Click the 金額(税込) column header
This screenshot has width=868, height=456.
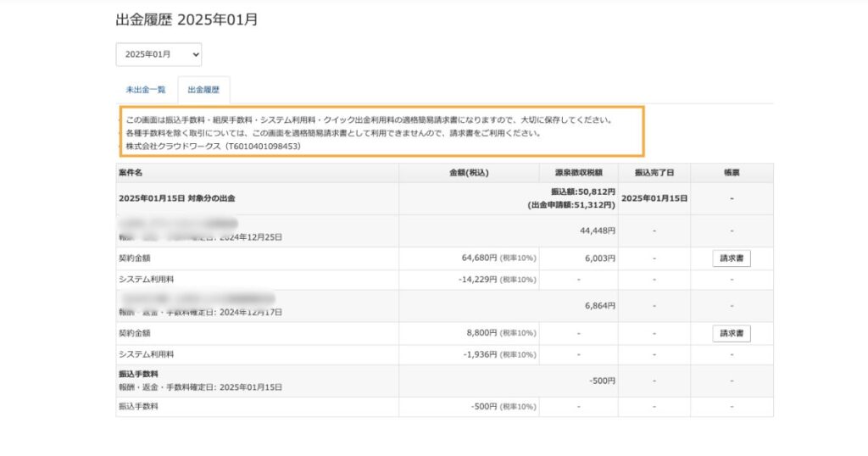pos(469,173)
